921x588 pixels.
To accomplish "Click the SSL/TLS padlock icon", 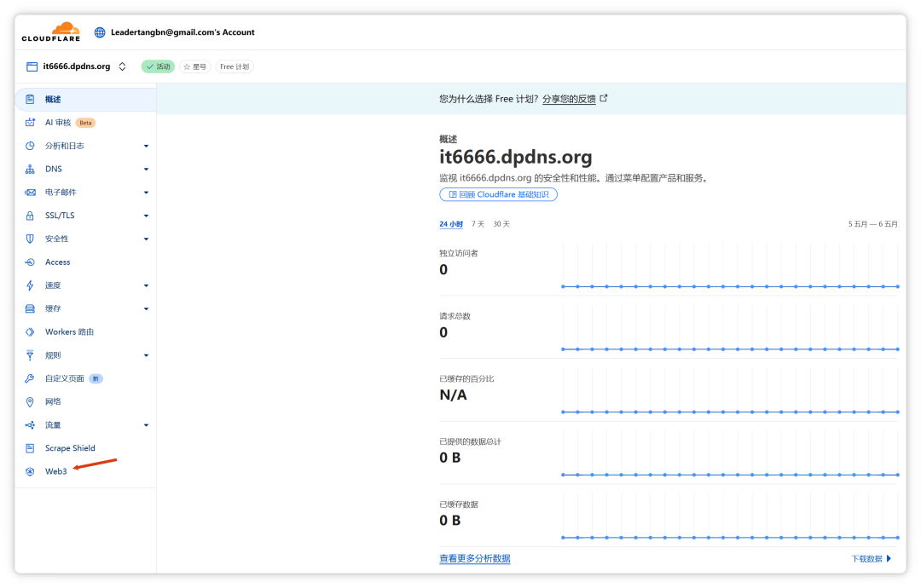I will point(30,216).
